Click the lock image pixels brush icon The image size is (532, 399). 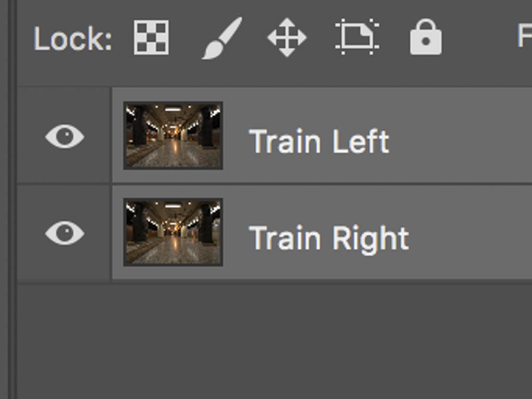coord(221,37)
